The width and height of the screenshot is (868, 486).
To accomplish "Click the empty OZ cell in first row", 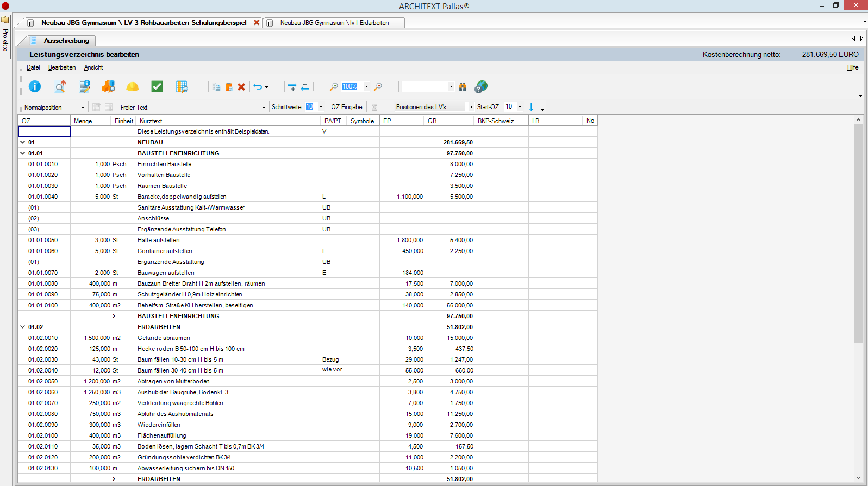I will [x=45, y=131].
